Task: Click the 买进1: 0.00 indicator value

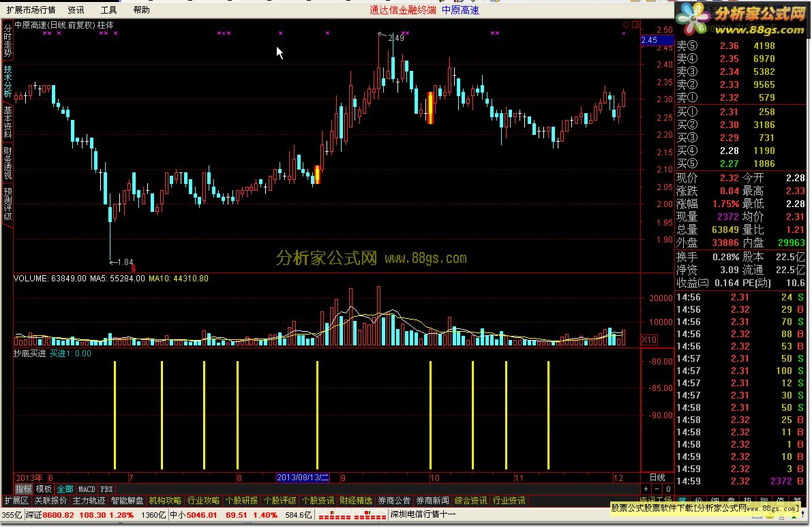Action: point(70,354)
